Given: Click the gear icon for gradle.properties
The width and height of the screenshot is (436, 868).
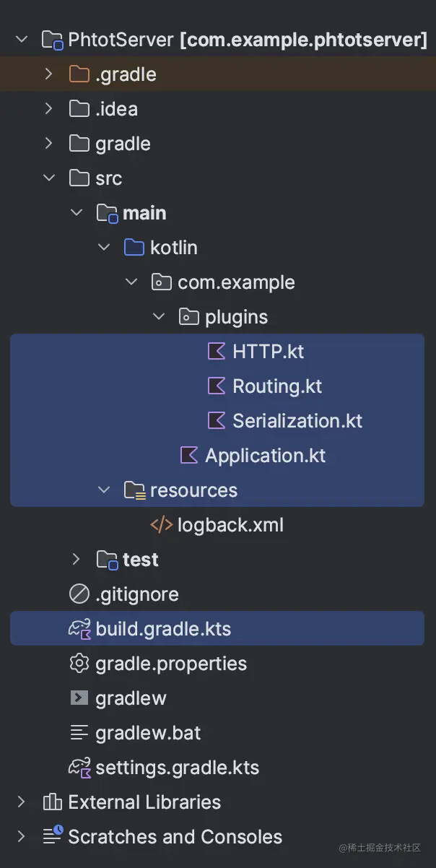Looking at the screenshot, I should coord(79,664).
